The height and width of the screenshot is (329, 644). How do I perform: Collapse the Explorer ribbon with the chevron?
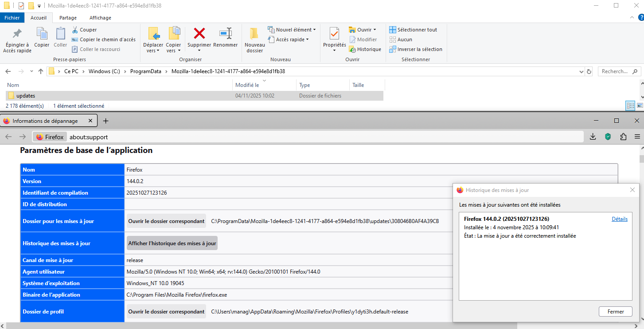tap(632, 18)
